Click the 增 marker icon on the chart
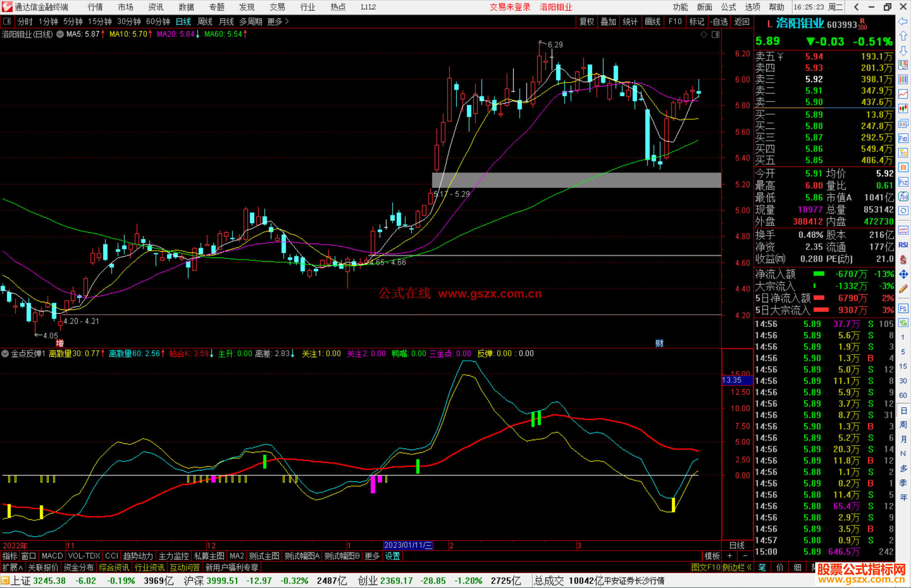Viewport: 911px width, 588px height. (60, 343)
